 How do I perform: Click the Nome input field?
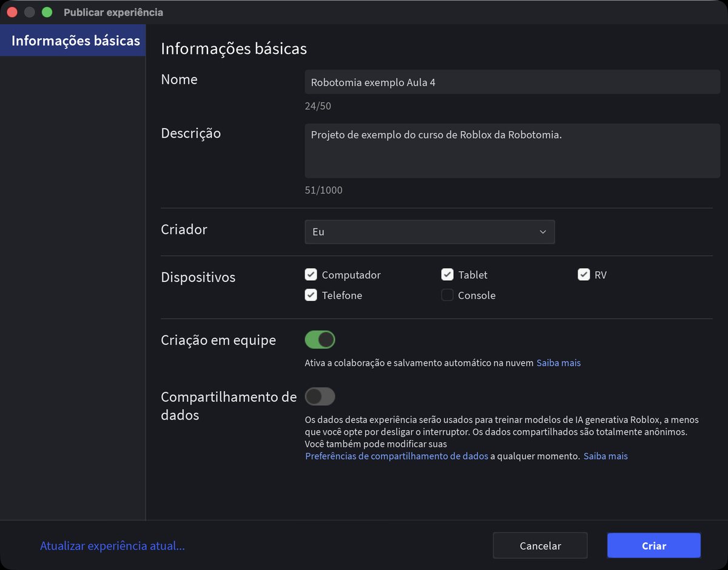coord(512,82)
